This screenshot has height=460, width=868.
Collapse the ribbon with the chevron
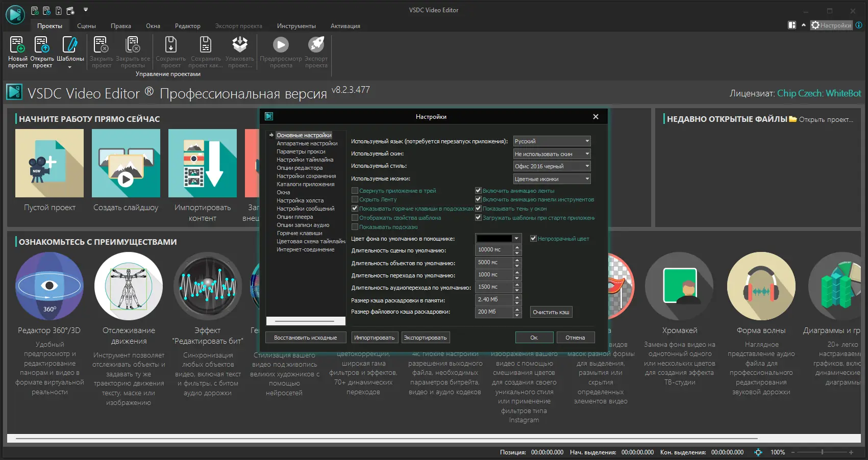tap(804, 25)
